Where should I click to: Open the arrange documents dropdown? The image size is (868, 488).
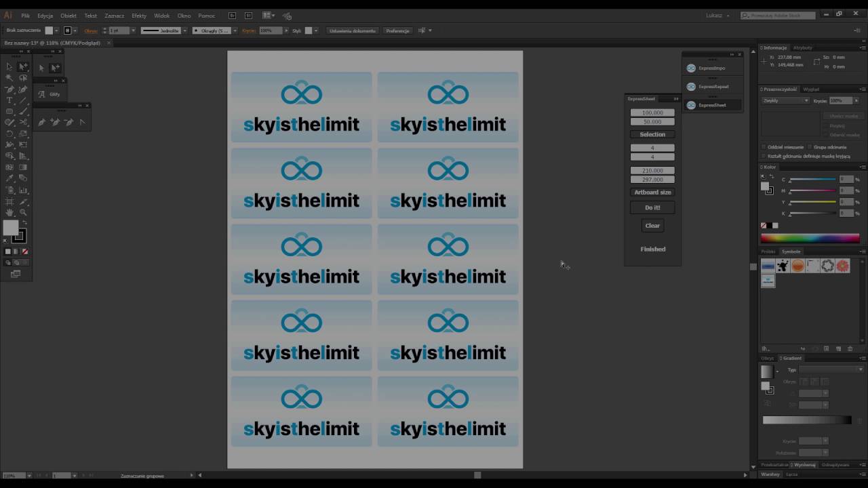269,15
